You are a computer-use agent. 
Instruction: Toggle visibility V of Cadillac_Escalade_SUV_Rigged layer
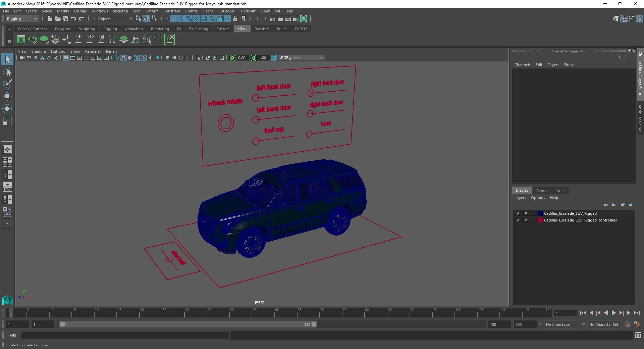pyautogui.click(x=518, y=213)
